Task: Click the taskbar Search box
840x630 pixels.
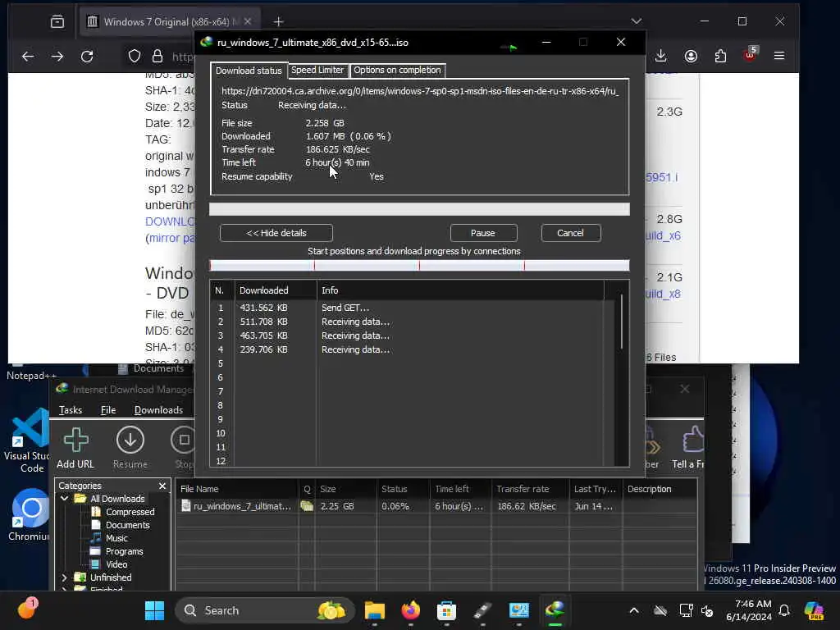Action: tap(265, 610)
